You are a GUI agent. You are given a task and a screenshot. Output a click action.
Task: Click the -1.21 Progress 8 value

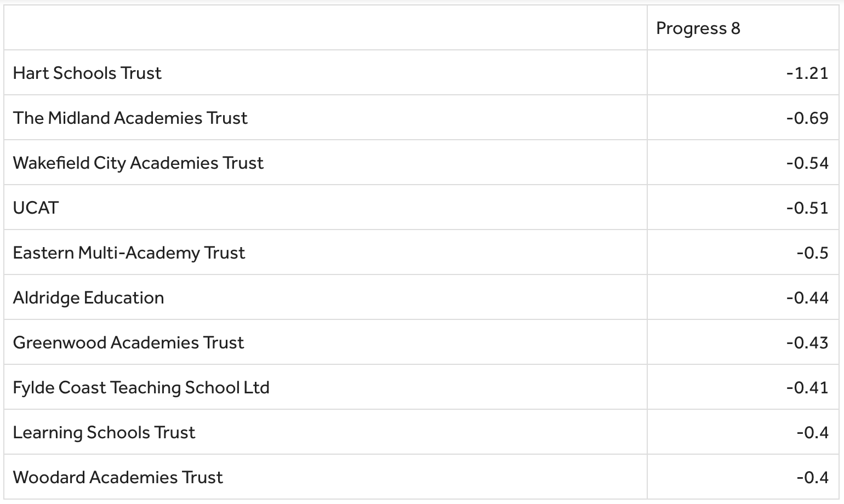807,73
